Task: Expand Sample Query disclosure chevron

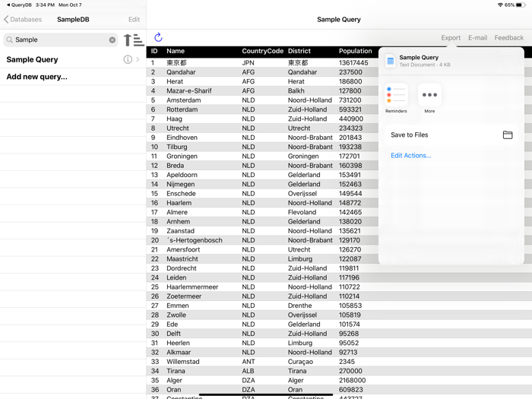Action: 138,60
